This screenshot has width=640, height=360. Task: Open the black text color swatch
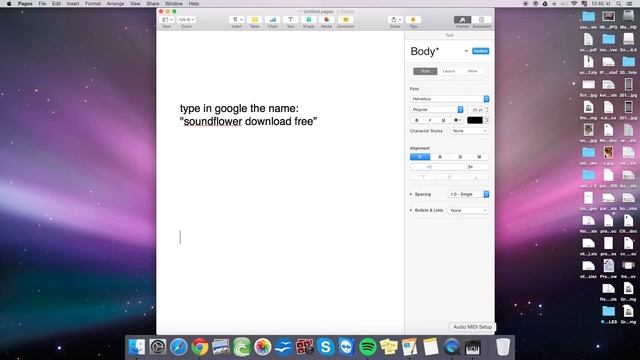[475, 120]
